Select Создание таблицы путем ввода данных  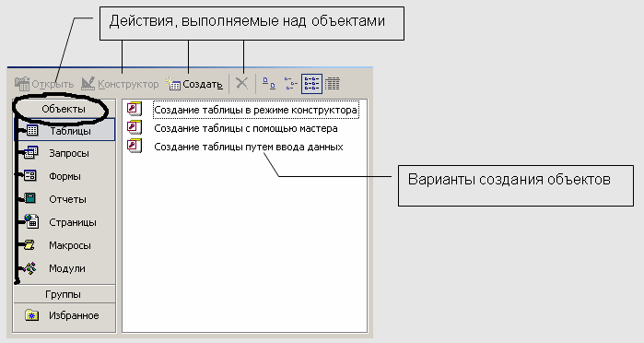249,147
